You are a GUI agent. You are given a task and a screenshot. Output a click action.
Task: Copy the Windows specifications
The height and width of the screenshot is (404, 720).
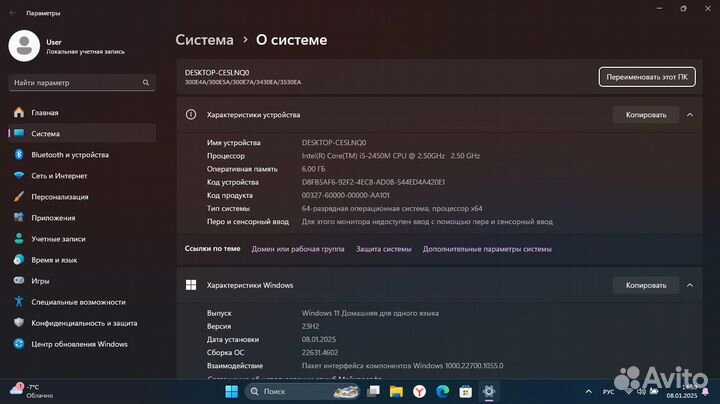coord(645,285)
